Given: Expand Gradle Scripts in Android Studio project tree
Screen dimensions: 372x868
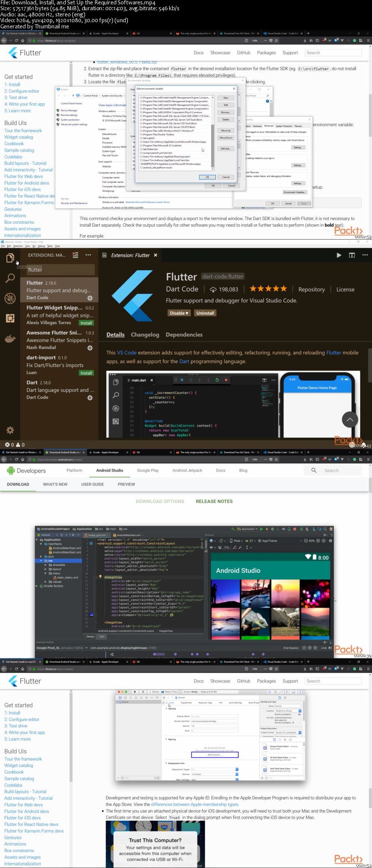Looking at the screenshot, I should pyautogui.click(x=37, y=586).
